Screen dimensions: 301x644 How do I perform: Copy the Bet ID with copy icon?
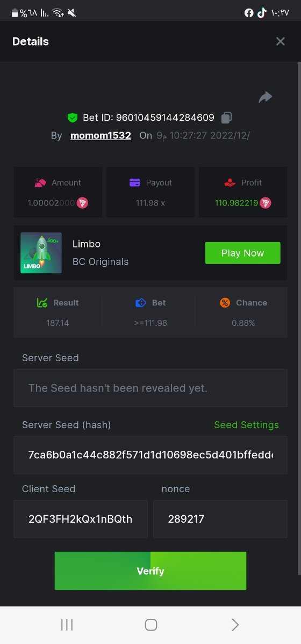point(227,118)
